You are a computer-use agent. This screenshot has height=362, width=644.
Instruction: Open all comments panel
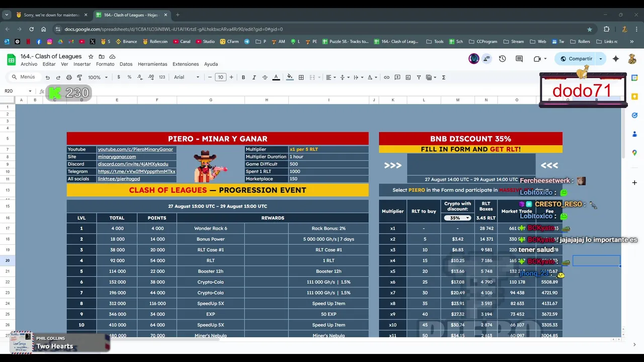click(519, 59)
